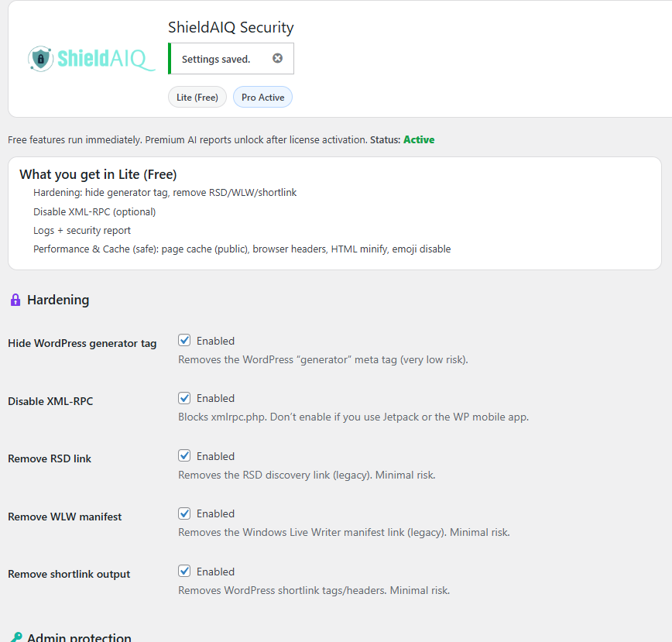Image resolution: width=672 pixels, height=642 pixels.
Task: Click the icon next to Admin protection
Action: click(x=15, y=637)
